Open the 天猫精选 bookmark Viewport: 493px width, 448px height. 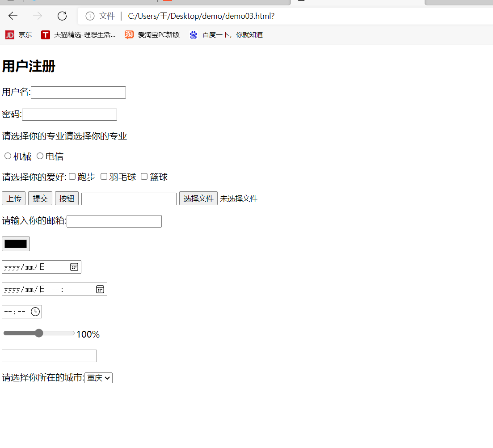78,34
